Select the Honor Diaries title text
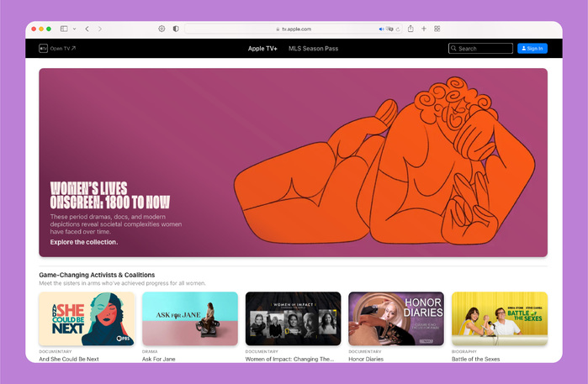Viewport: 588px width, 384px height. tap(366, 359)
